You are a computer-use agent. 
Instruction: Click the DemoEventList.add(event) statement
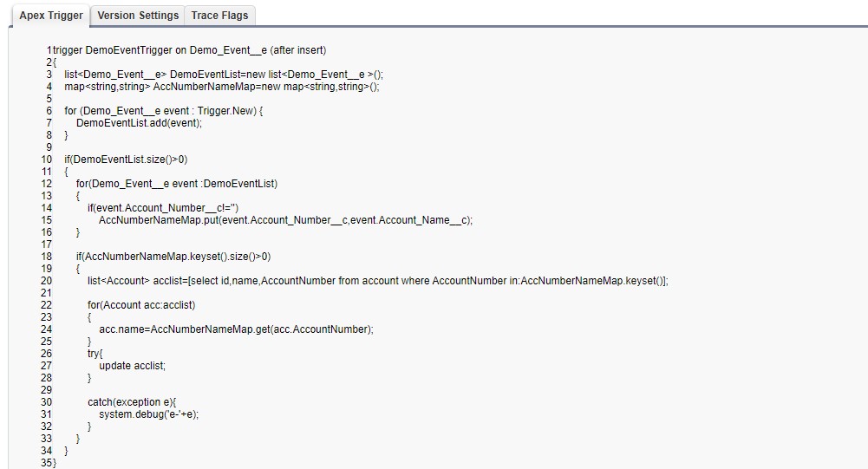coord(139,123)
